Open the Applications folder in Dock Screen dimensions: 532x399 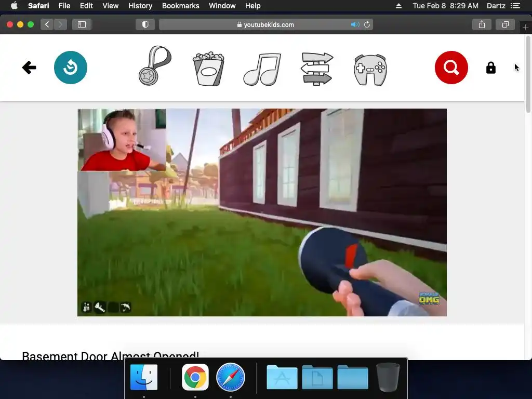pyautogui.click(x=282, y=377)
